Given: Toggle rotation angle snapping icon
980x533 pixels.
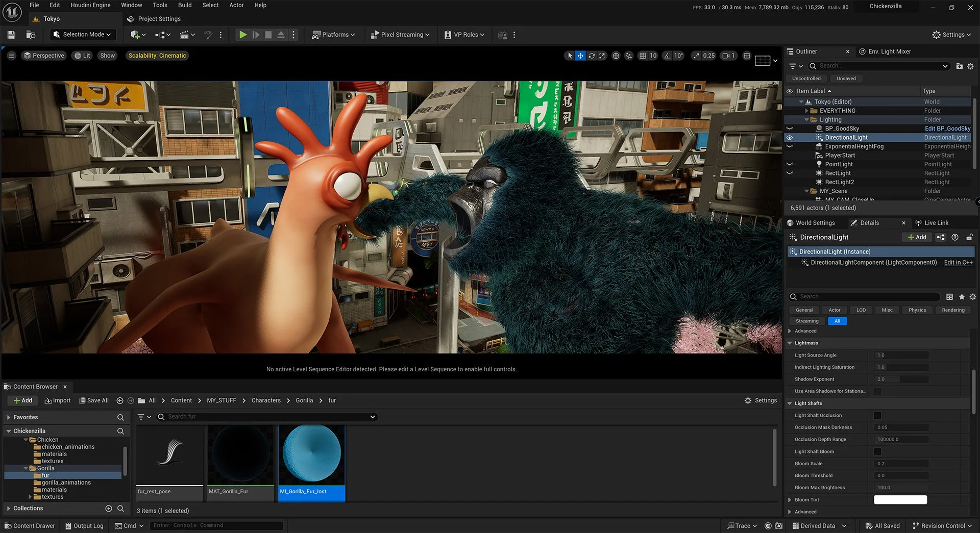Looking at the screenshot, I should point(667,56).
